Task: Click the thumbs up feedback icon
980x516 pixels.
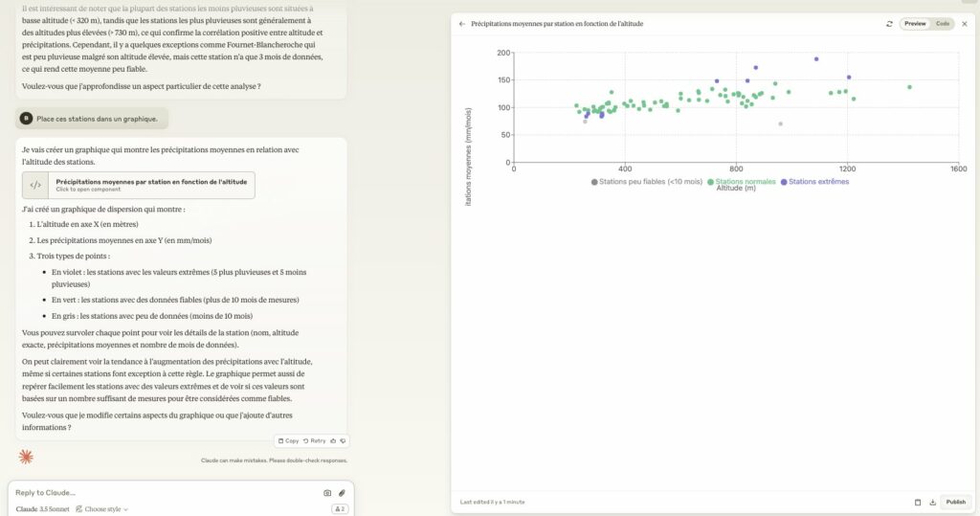Action: point(333,441)
